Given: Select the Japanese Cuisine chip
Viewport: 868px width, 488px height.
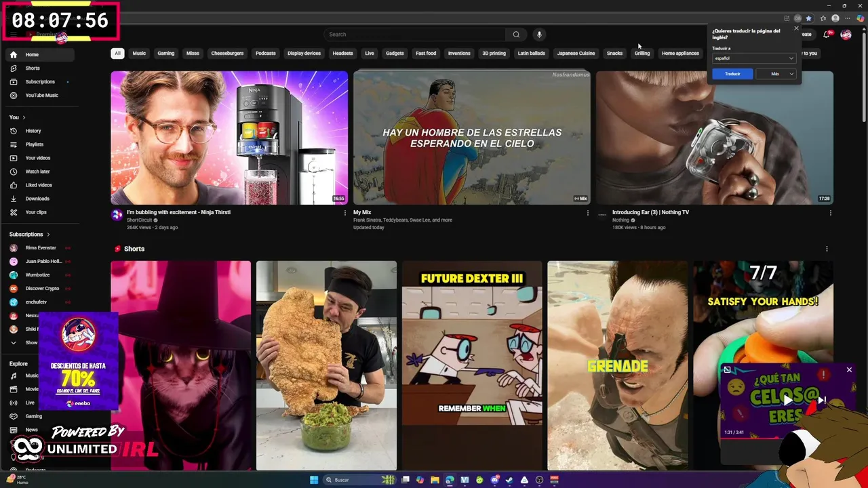Looking at the screenshot, I should pyautogui.click(x=576, y=54).
